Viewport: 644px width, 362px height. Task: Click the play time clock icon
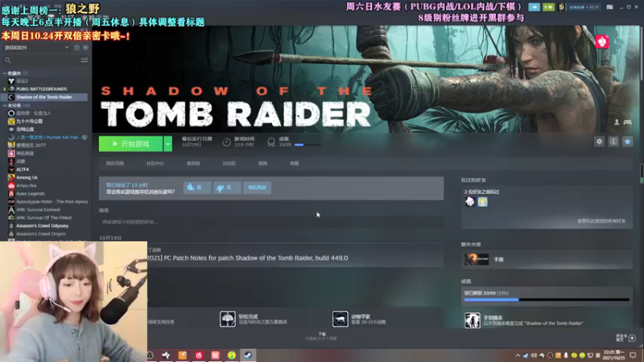point(227,142)
